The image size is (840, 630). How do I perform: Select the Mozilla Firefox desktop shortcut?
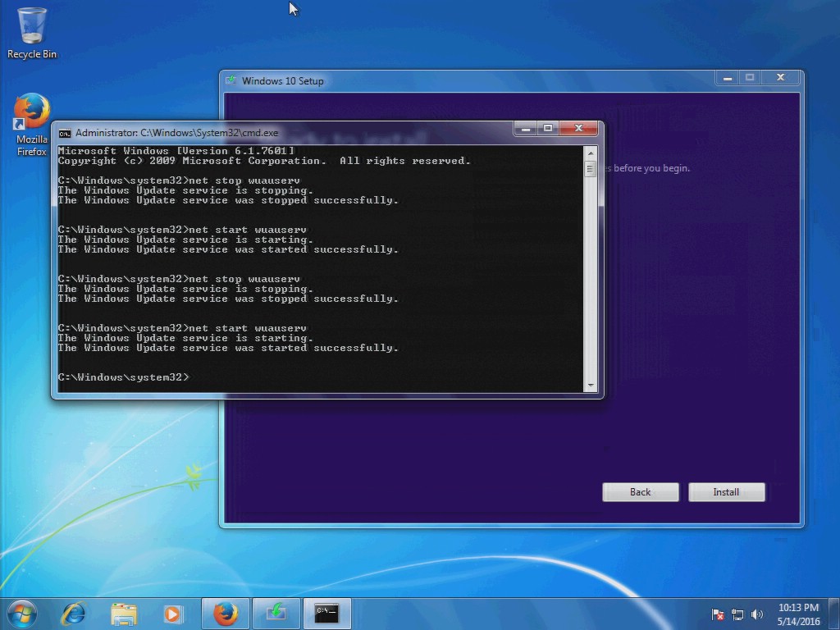point(32,125)
